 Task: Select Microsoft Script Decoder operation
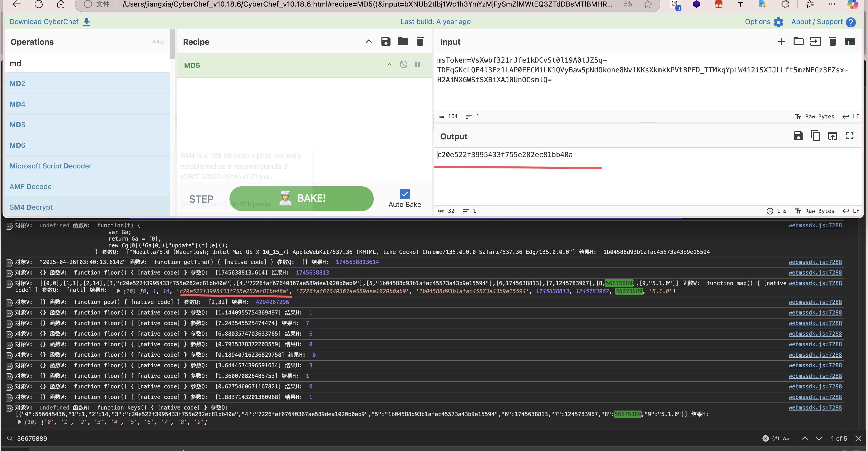click(x=87, y=166)
